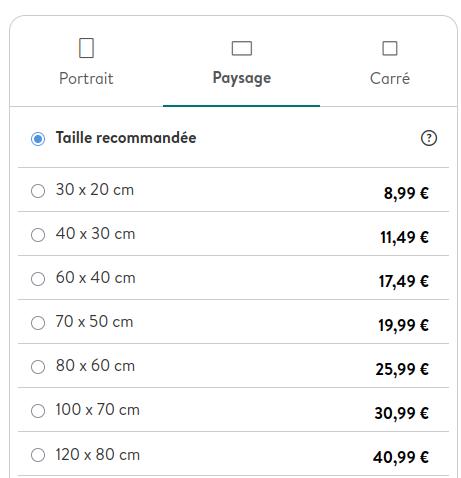Select the Taille recommandée radio button

(38, 139)
